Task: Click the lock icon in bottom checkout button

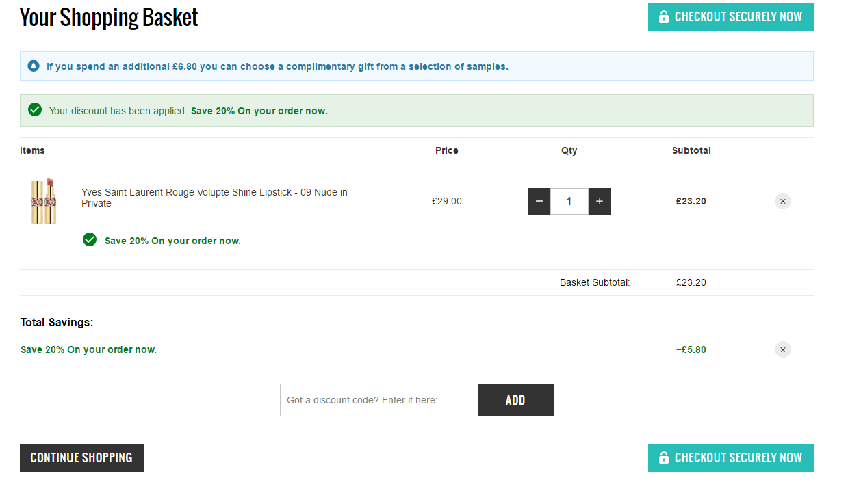Action: click(x=663, y=458)
